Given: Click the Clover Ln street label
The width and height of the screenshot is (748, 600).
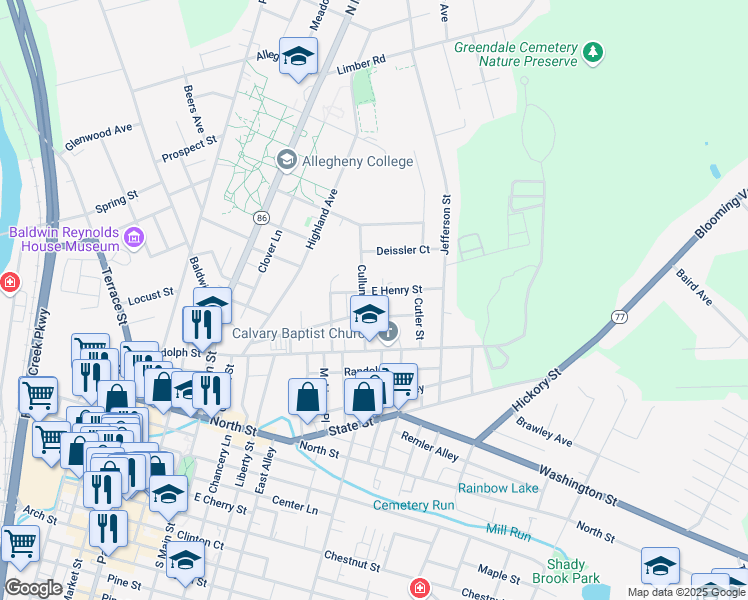Looking at the screenshot, I should (x=270, y=251).
